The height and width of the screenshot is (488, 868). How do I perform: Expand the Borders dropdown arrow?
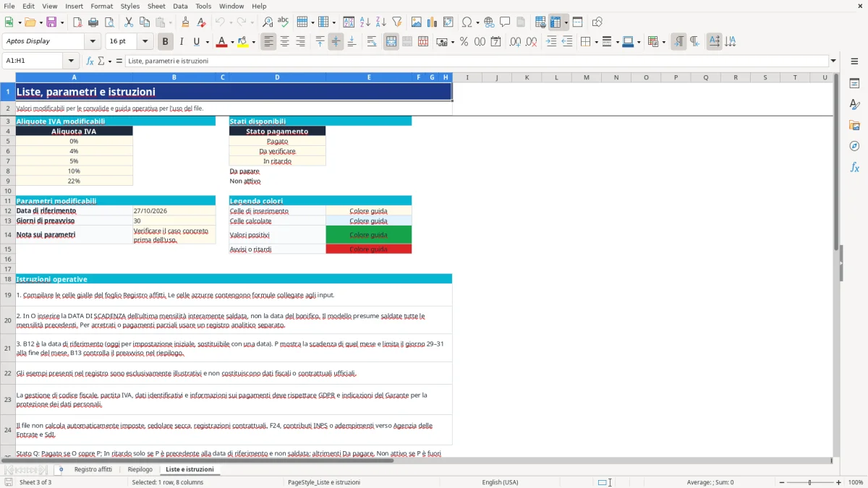pyautogui.click(x=596, y=42)
